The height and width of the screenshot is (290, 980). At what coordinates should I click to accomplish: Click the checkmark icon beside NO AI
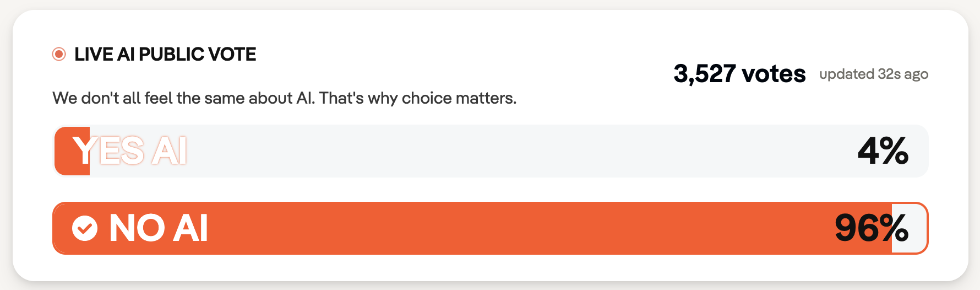(x=85, y=228)
